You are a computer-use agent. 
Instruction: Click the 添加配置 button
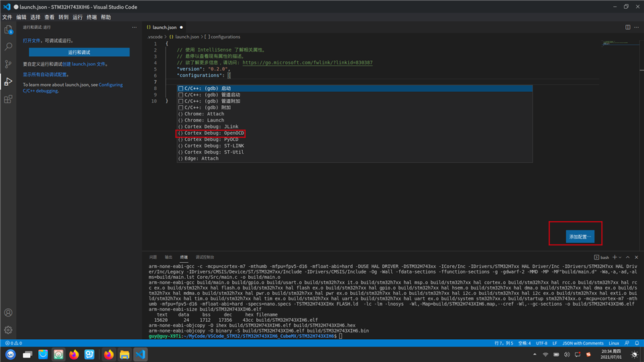(580, 237)
